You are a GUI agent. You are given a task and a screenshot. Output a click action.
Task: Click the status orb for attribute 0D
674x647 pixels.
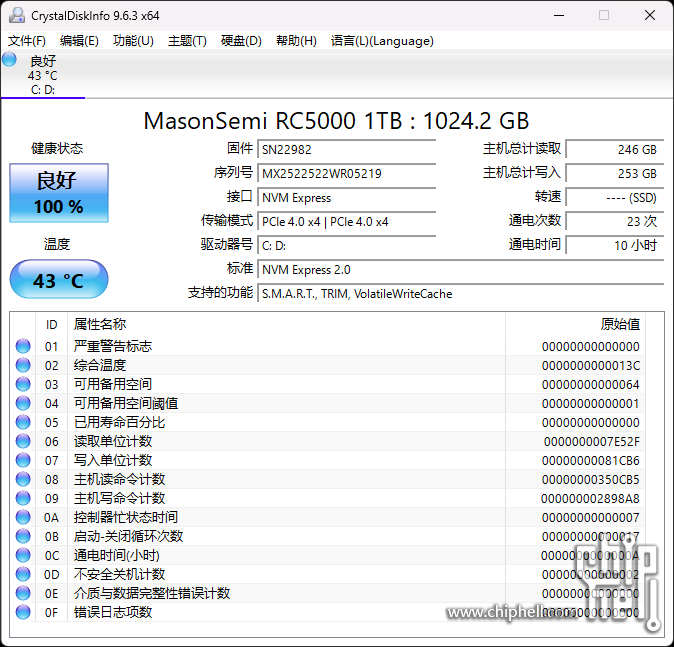[x=23, y=574]
